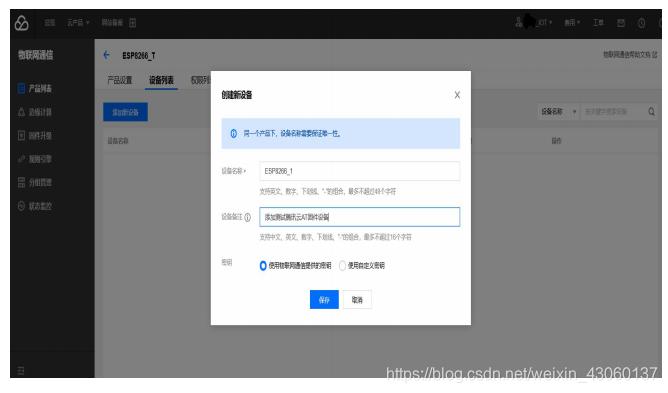Screen dimensions: 668x393
Task: Open 固件升级 in the sidebar
Action: pyautogui.click(x=40, y=136)
